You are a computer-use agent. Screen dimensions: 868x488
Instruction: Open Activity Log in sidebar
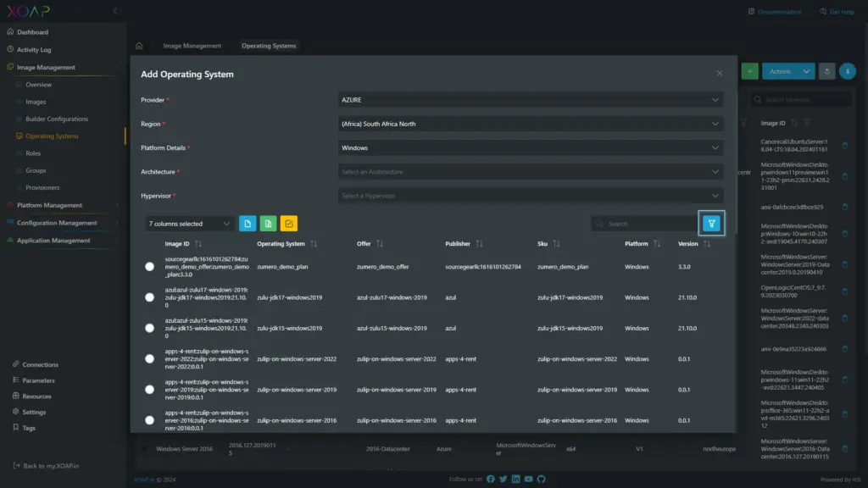click(x=33, y=50)
